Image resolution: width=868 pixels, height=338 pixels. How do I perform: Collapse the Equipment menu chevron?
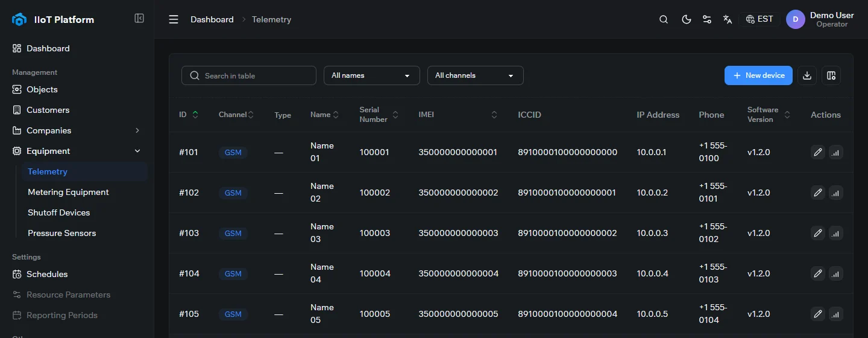pos(137,151)
